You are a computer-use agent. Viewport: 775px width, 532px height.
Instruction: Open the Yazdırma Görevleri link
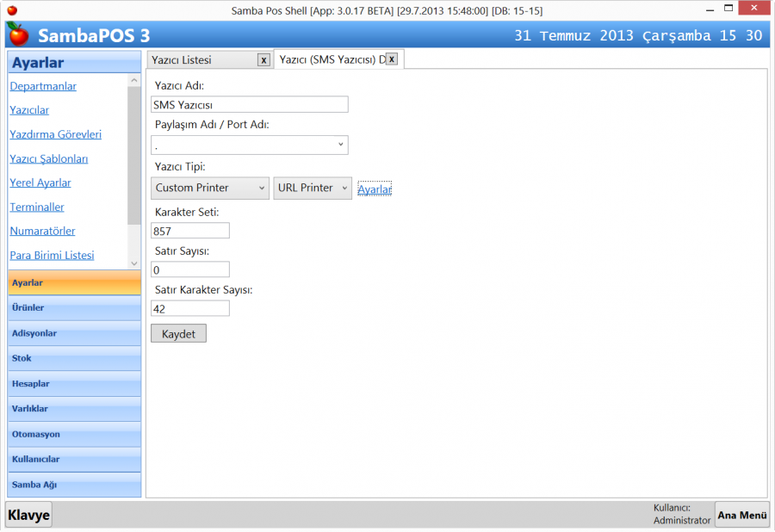[56, 134]
